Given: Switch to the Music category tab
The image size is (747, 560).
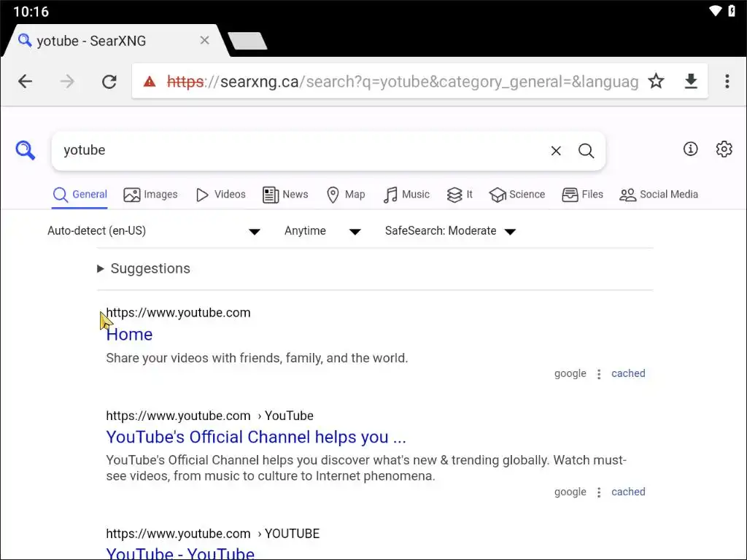Looking at the screenshot, I should click(x=406, y=195).
